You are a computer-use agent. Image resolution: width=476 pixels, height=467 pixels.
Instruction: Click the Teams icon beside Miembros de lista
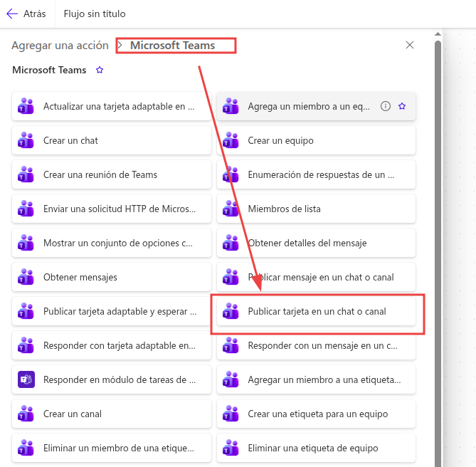(x=231, y=209)
